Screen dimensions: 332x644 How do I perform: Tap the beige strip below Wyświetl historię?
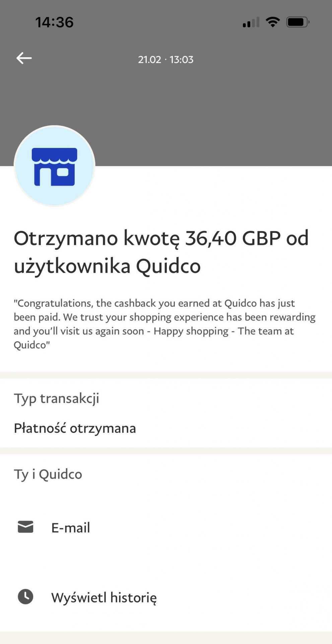click(166, 637)
